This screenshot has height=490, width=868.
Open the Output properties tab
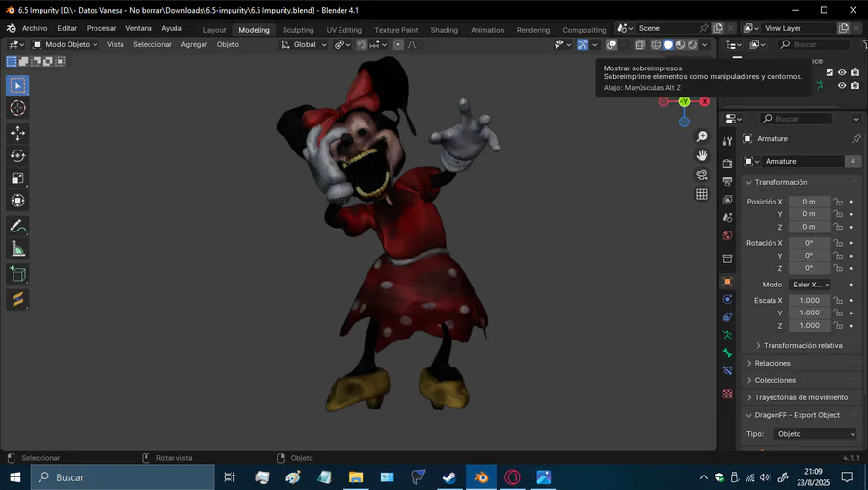pyautogui.click(x=727, y=181)
